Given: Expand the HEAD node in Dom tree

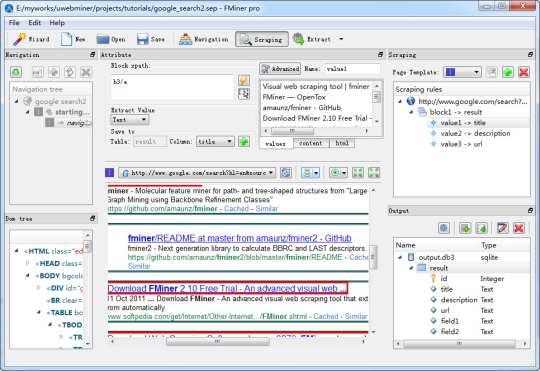Looking at the screenshot, I should coord(28,264).
